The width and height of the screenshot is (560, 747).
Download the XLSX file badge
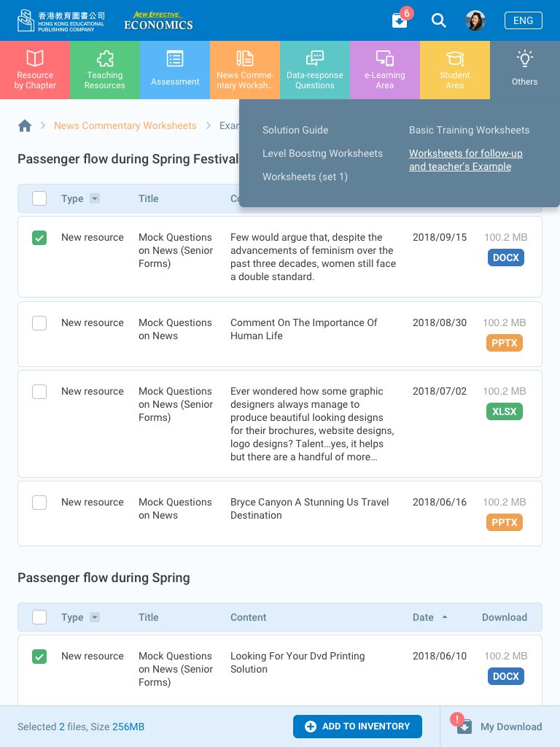click(505, 411)
